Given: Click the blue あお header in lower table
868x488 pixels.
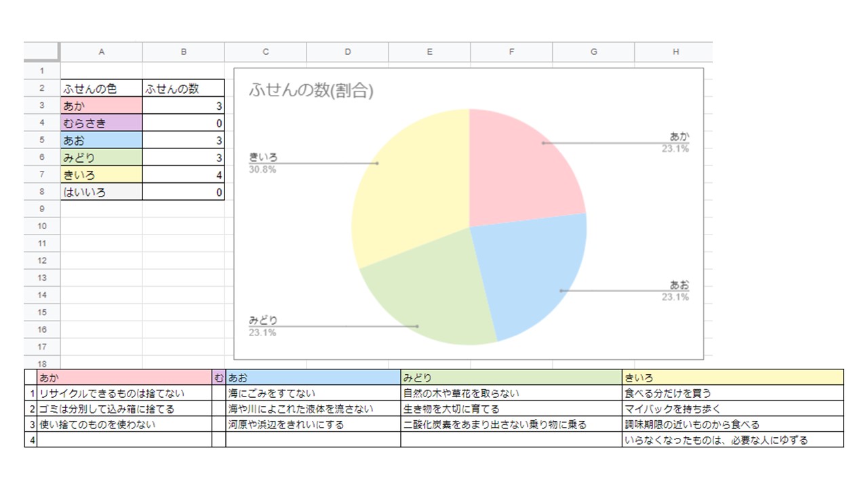Looking at the screenshot, I should [313, 378].
